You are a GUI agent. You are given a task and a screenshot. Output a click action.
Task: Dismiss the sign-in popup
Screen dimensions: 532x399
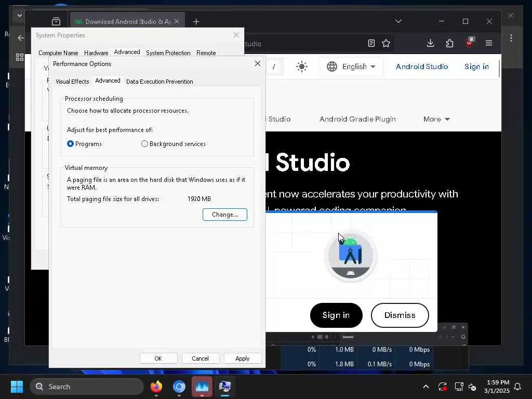coord(400,315)
